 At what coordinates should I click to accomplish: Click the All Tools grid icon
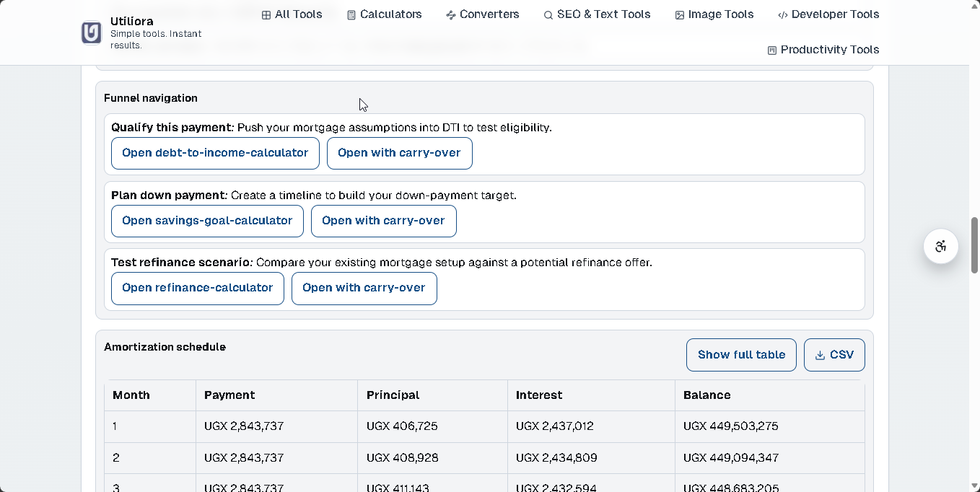tap(266, 15)
